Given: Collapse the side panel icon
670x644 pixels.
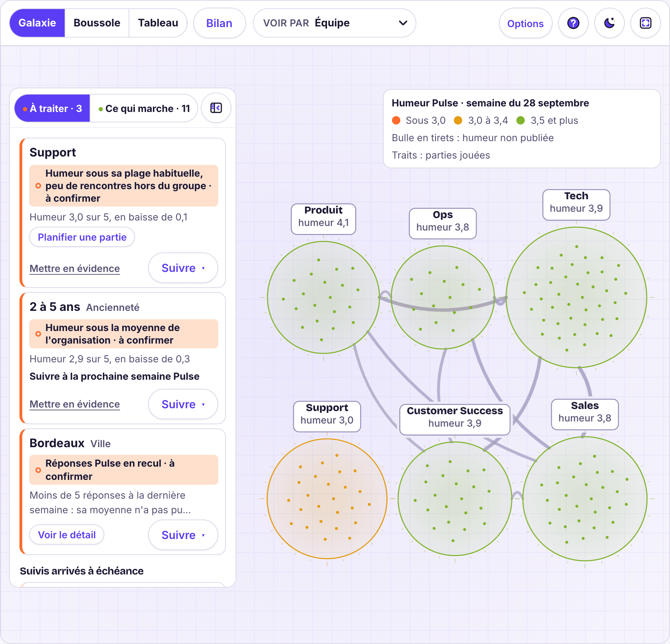Looking at the screenshot, I should pos(216,108).
